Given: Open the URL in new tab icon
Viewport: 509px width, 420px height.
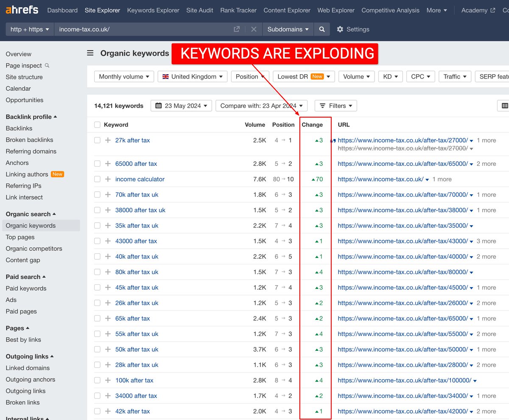Looking at the screenshot, I should (237, 29).
